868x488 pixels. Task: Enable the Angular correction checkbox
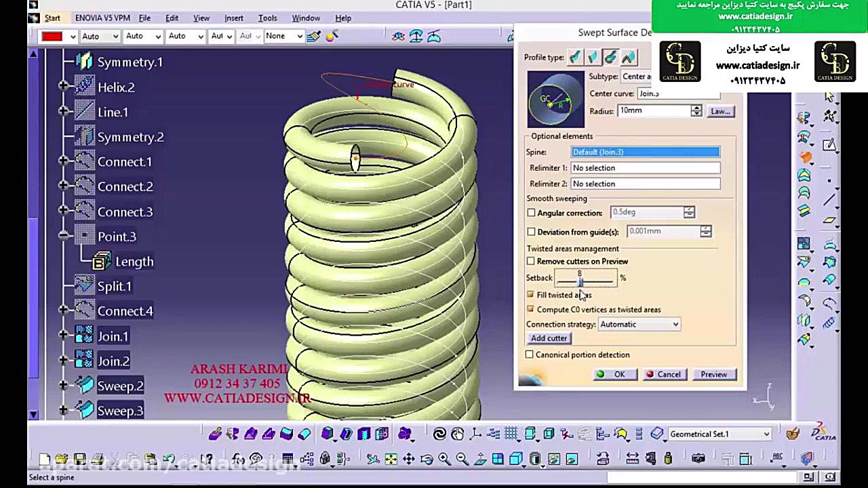click(532, 213)
